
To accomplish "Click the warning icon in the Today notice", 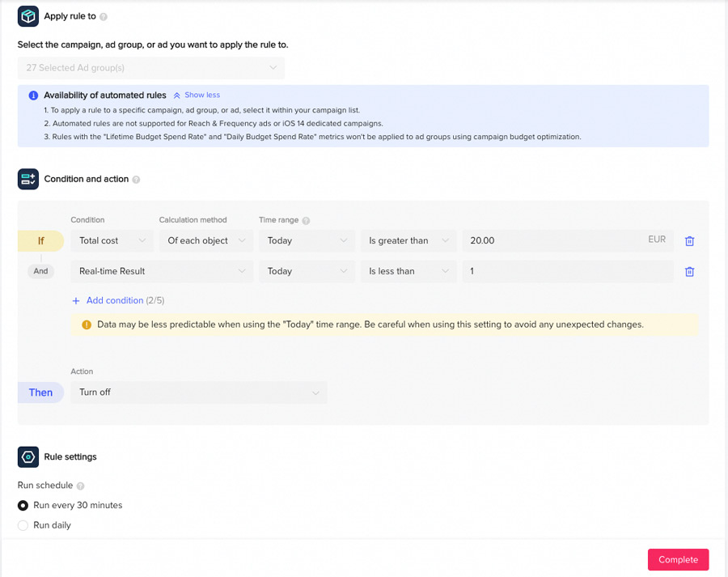I will coord(87,325).
